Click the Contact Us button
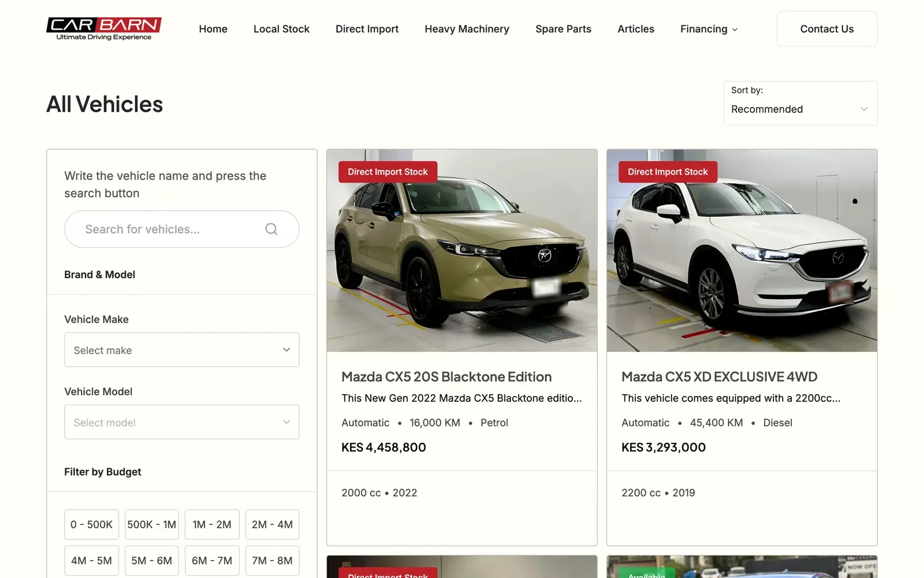924x578 pixels. pyautogui.click(x=827, y=29)
